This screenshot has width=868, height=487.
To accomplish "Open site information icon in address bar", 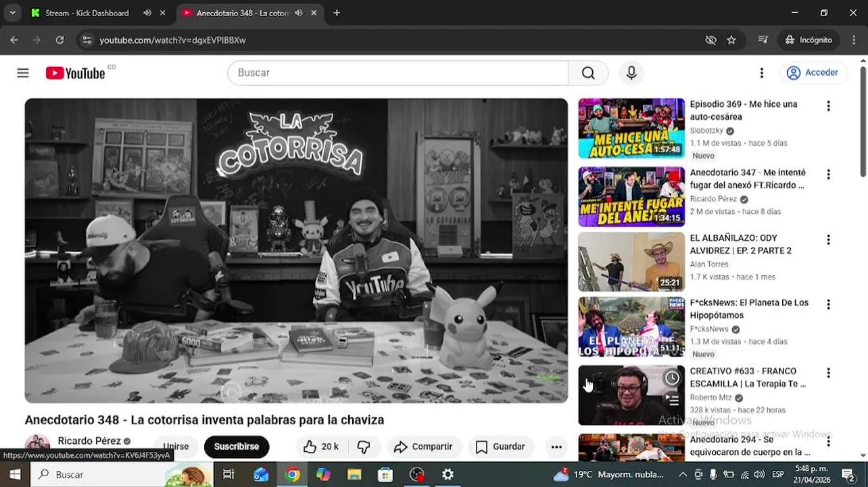I will tap(87, 40).
